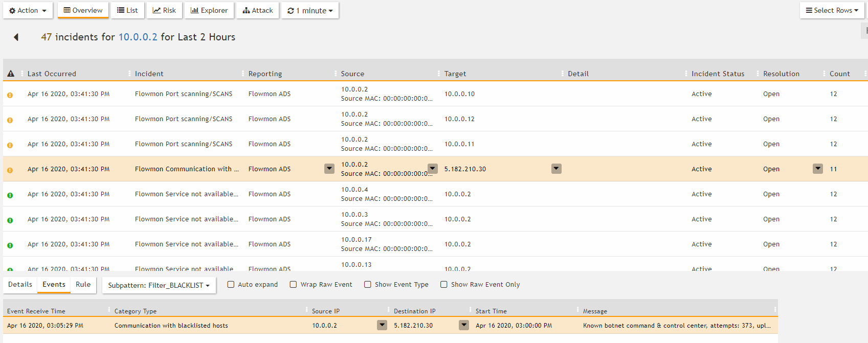Open the Select Rows menu
Image resolution: width=868 pixels, height=343 pixels.
click(832, 10)
